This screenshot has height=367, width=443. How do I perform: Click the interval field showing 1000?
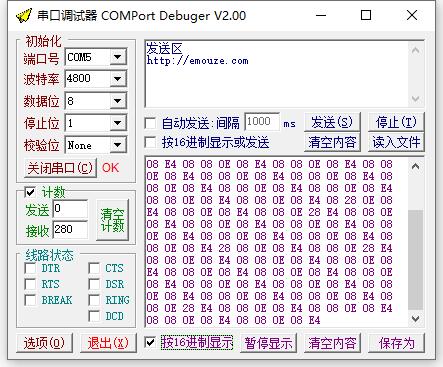point(262,122)
